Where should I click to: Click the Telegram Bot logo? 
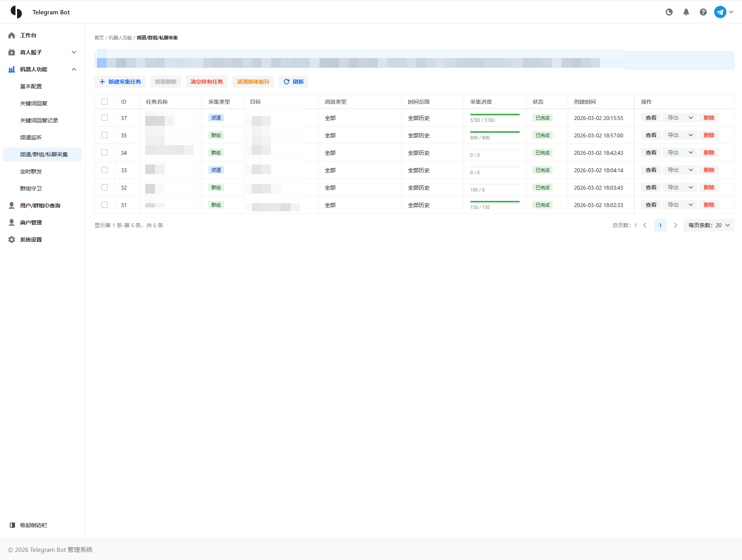[16, 12]
